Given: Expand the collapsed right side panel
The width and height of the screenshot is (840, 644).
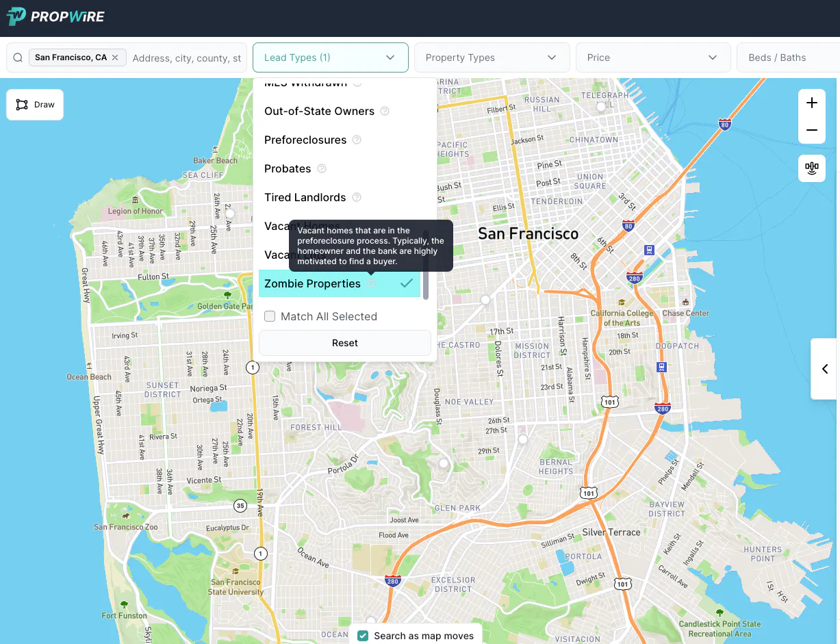Looking at the screenshot, I should [x=824, y=369].
